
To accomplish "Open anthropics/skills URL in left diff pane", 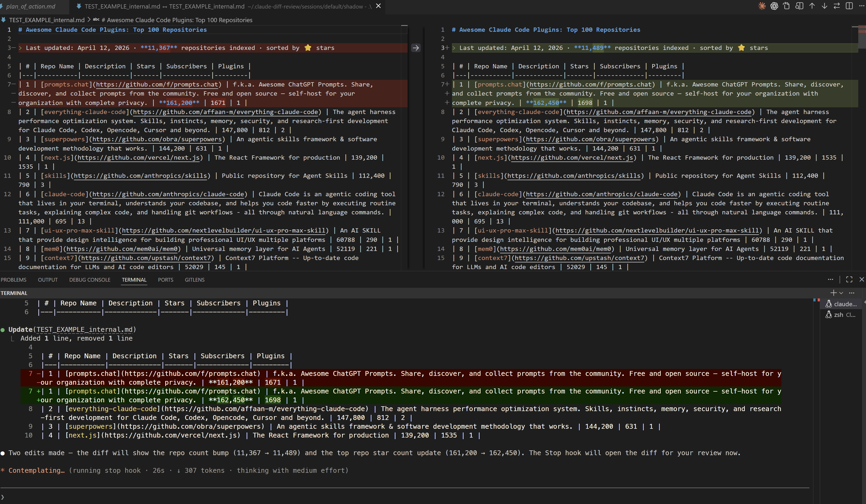I will (x=141, y=176).
